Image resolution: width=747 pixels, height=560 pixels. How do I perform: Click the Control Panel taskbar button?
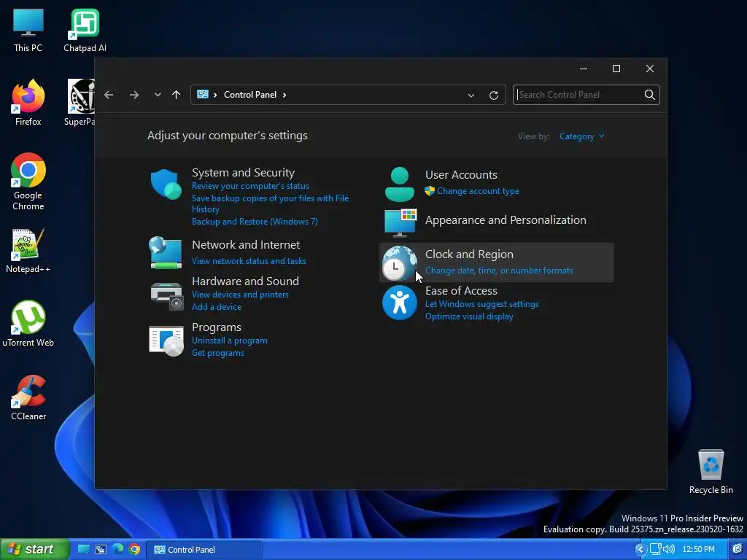[x=204, y=550]
